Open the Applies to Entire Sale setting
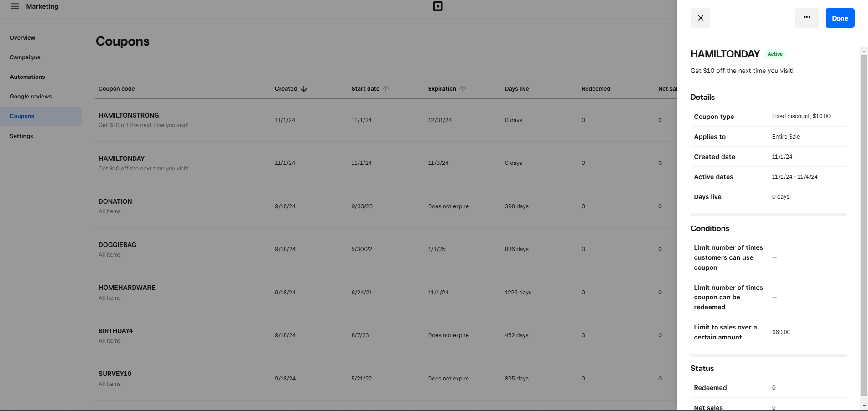 pyautogui.click(x=769, y=137)
